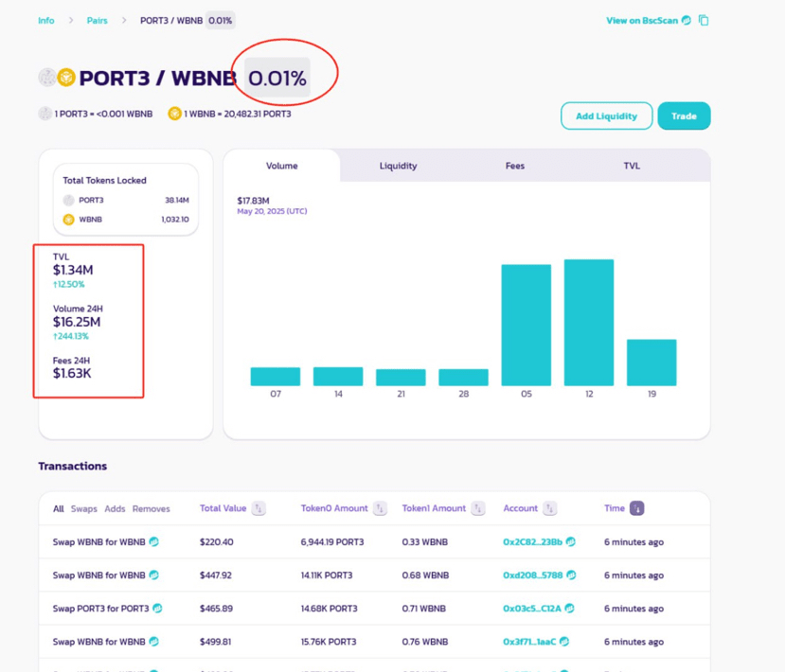Filter transactions to Adds only
The image size is (785, 672).
tap(115, 509)
